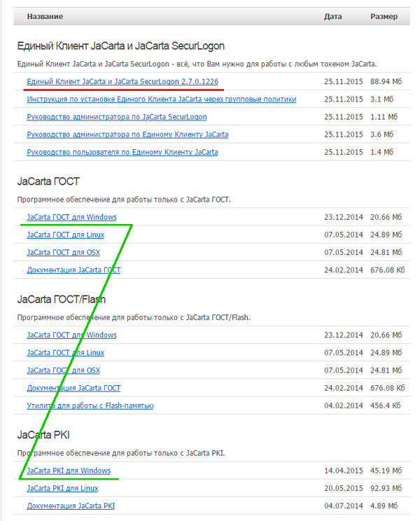
Task: Select the 88.94 Мб size value
Action: pos(386,81)
